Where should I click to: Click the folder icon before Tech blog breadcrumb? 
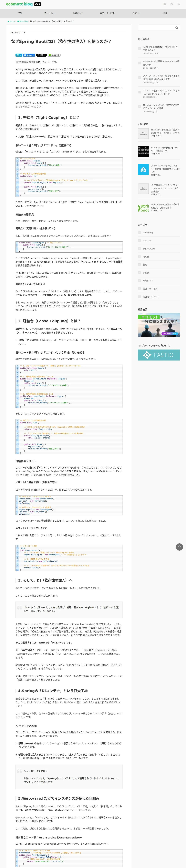tap(18, 21)
